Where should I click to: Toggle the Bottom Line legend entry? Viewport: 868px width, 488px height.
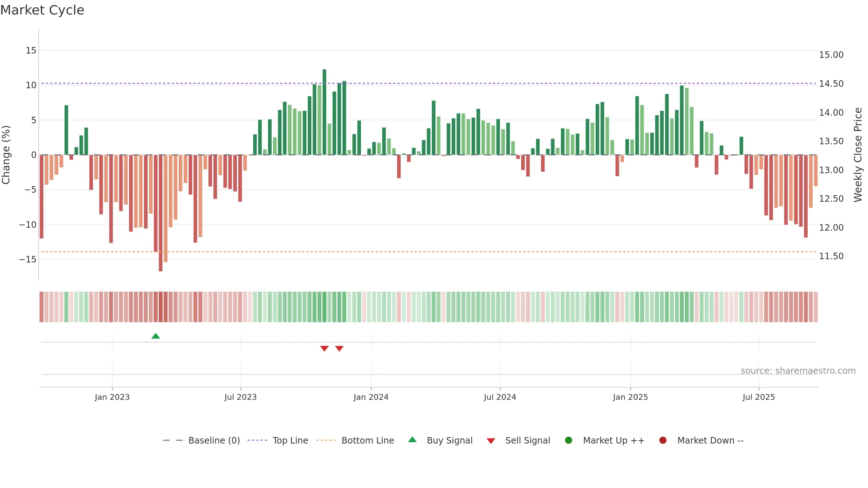355,440
